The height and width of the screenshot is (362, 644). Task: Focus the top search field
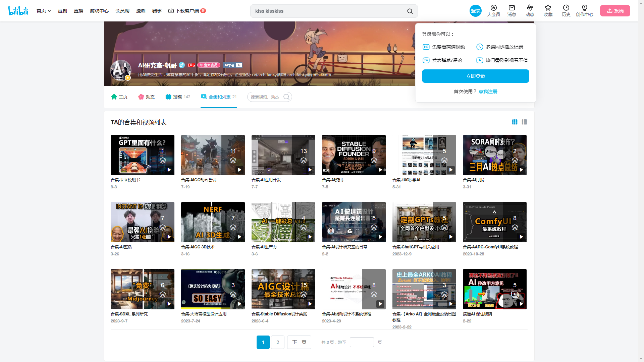[329, 11]
